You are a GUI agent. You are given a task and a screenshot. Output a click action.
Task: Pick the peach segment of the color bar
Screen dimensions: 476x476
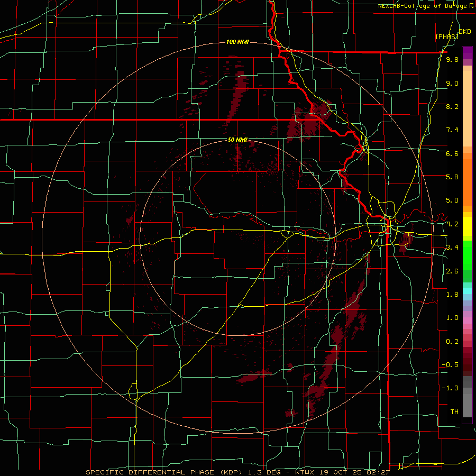pyautogui.click(x=467, y=109)
